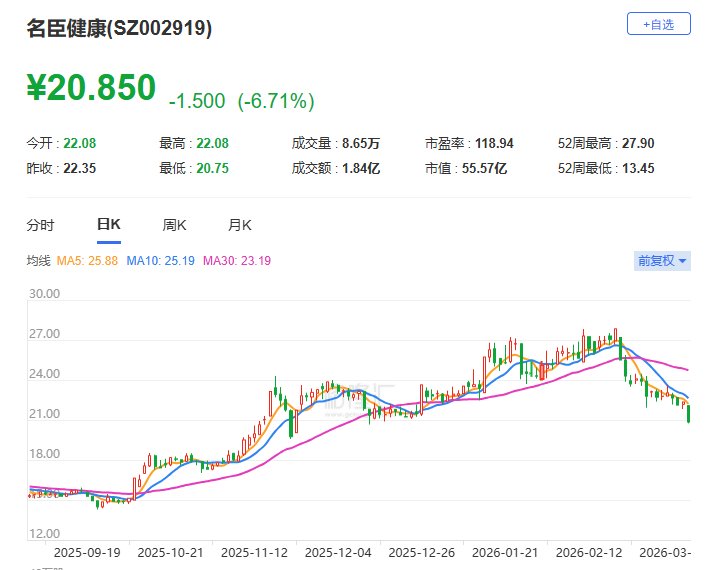Toggle the MA30 moving average legend

coord(237,261)
